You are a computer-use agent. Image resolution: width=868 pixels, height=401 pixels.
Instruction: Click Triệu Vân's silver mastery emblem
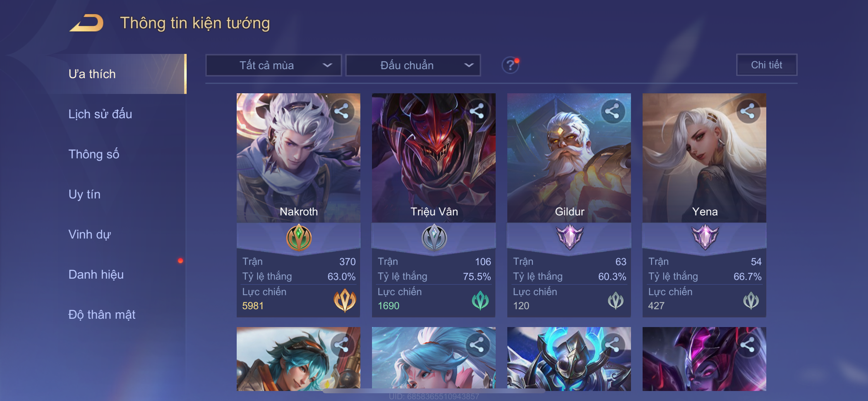[434, 238]
